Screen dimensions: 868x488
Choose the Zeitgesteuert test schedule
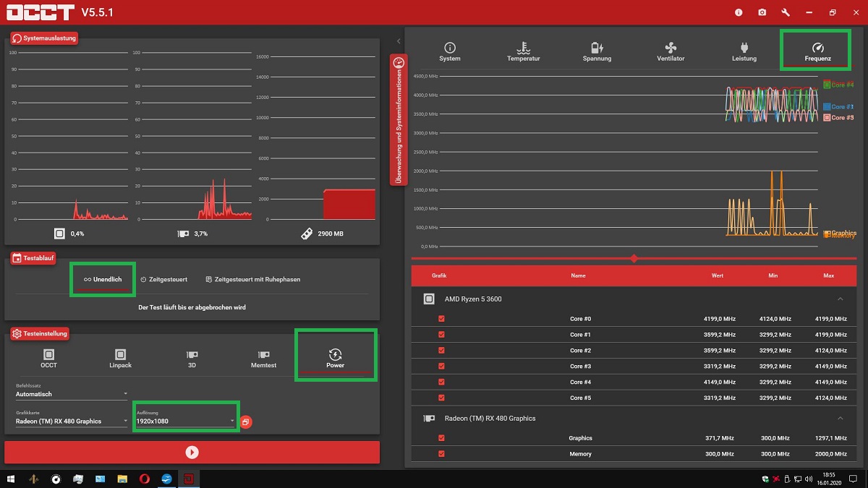[163, 279]
